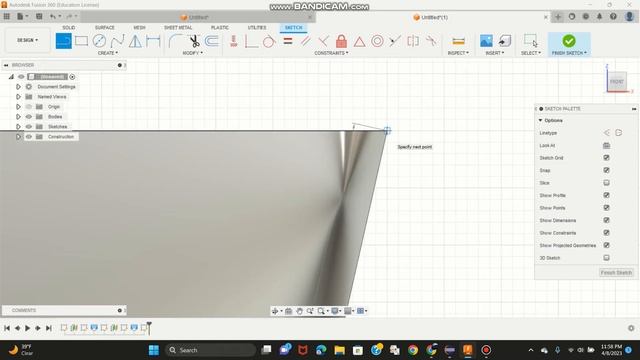Image resolution: width=640 pixels, height=360 pixels.
Task: Open the INSERT dropdown menu
Action: [x=495, y=53]
